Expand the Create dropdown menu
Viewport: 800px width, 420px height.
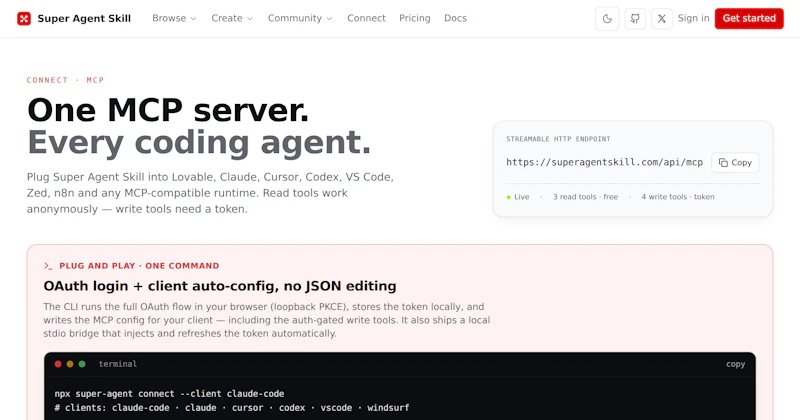pos(232,18)
